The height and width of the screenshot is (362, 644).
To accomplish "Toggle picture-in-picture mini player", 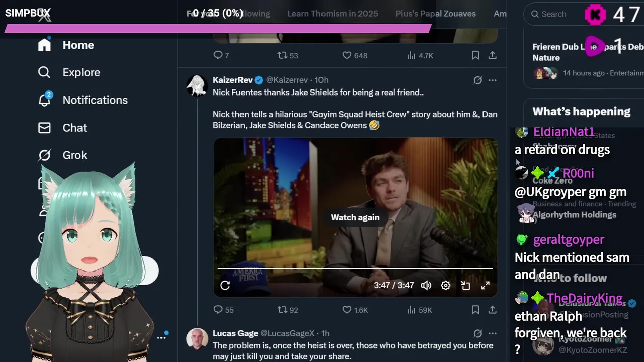I will 465,285.
